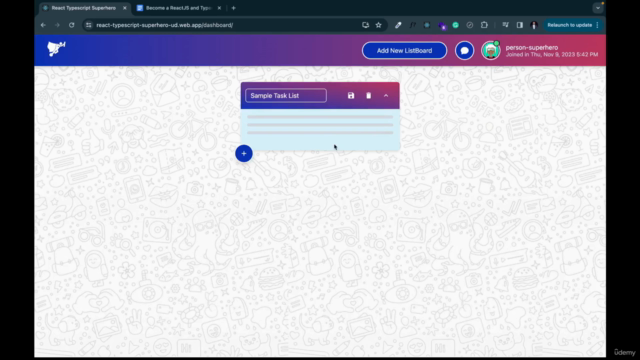The width and height of the screenshot is (640, 360).
Task: Click the superhero app logo
Action: pos(56,49)
